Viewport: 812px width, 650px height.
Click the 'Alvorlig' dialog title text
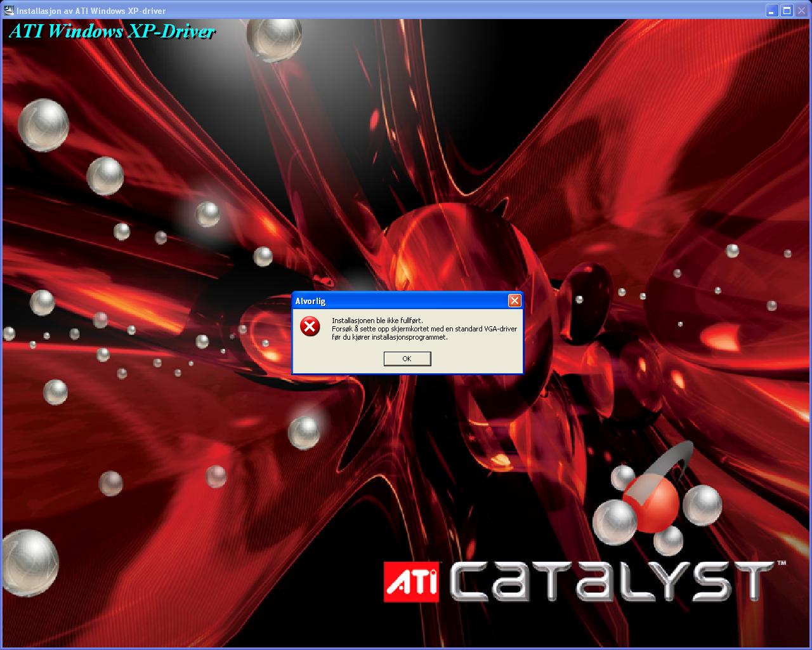click(x=310, y=301)
